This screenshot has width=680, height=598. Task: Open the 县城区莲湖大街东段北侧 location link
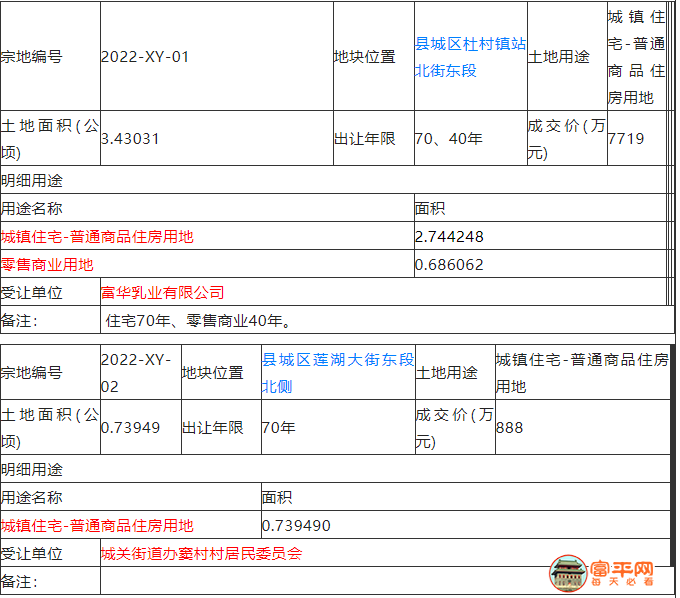pos(338,373)
